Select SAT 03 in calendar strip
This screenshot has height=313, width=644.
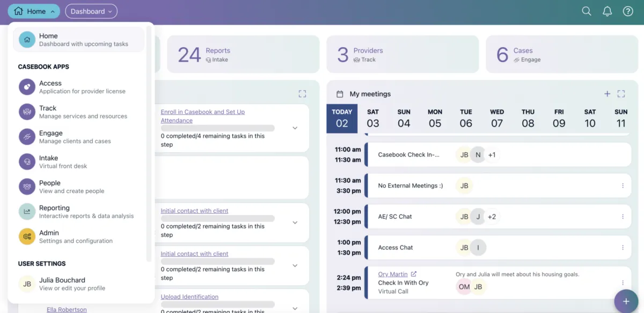click(373, 118)
